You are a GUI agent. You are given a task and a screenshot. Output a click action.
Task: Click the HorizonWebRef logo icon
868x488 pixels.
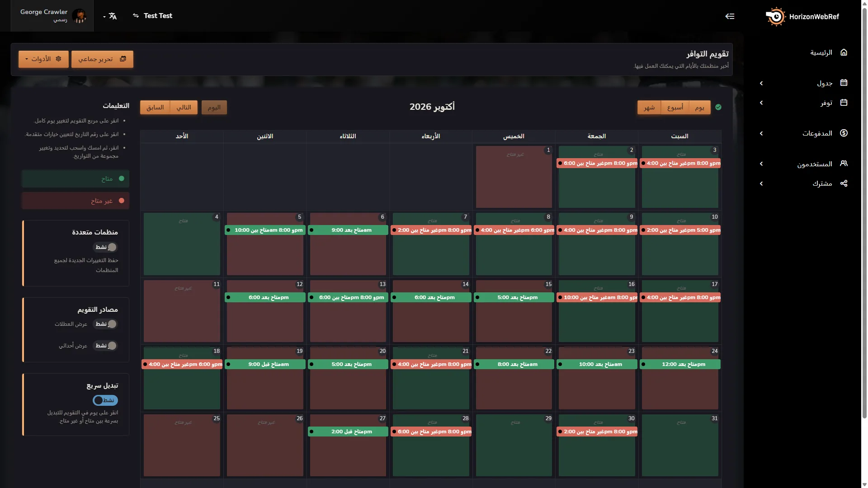[776, 17]
